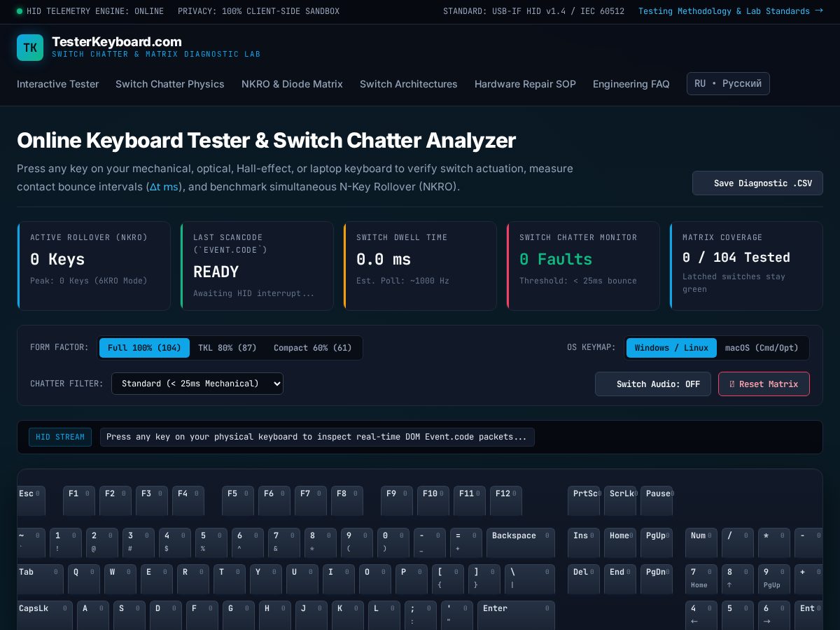Click the Pause virtual key

pyautogui.click(x=657, y=501)
